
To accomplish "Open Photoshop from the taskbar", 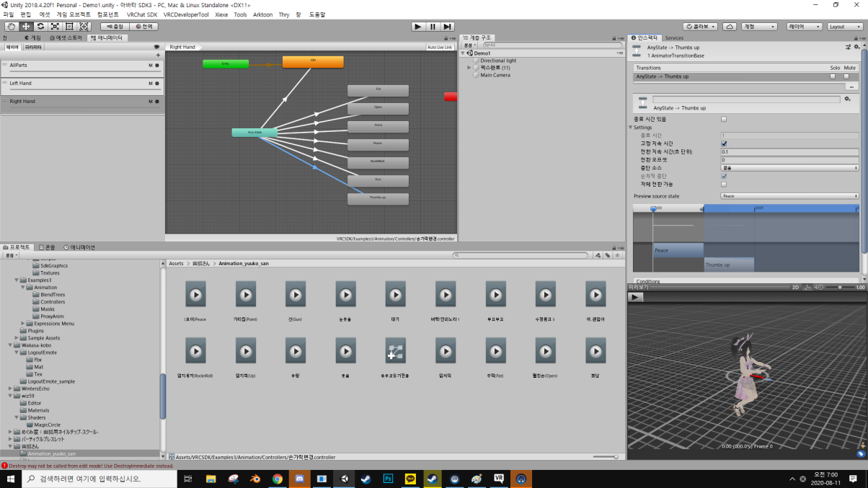I will 388,479.
